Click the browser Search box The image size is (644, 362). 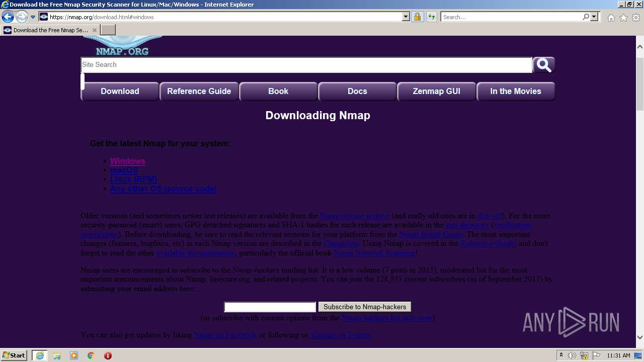click(511, 17)
